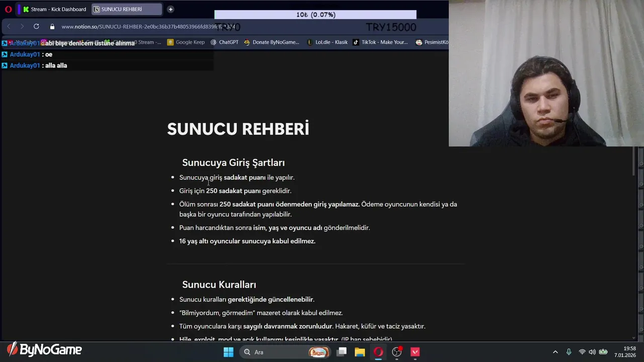This screenshot has width=644, height=362.
Task: Click the Sunucuya Giriş Şartları heading
Action: click(x=233, y=162)
